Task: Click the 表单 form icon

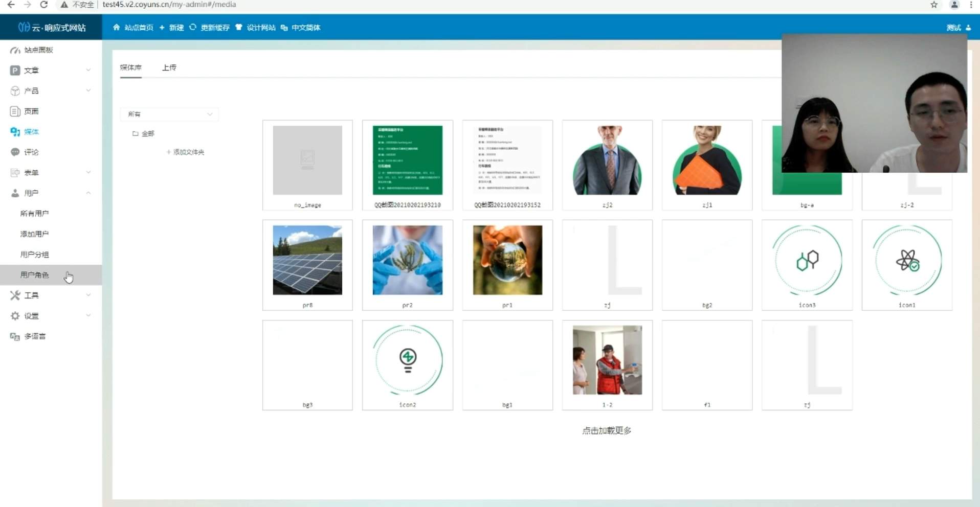Action: pyautogui.click(x=15, y=173)
